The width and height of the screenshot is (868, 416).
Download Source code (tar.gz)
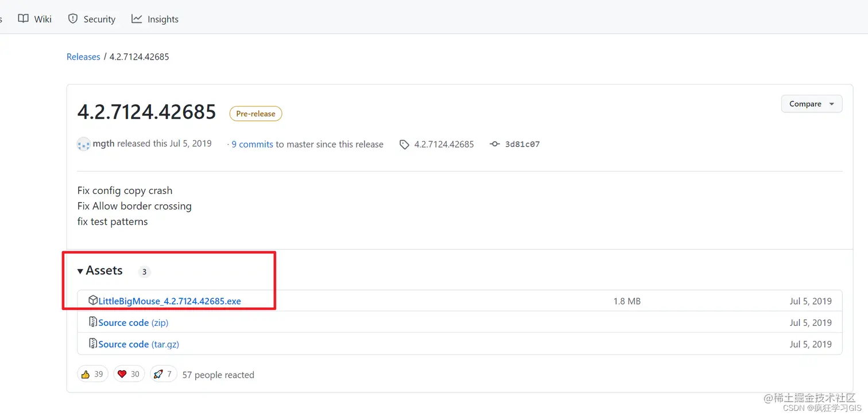[138, 344]
